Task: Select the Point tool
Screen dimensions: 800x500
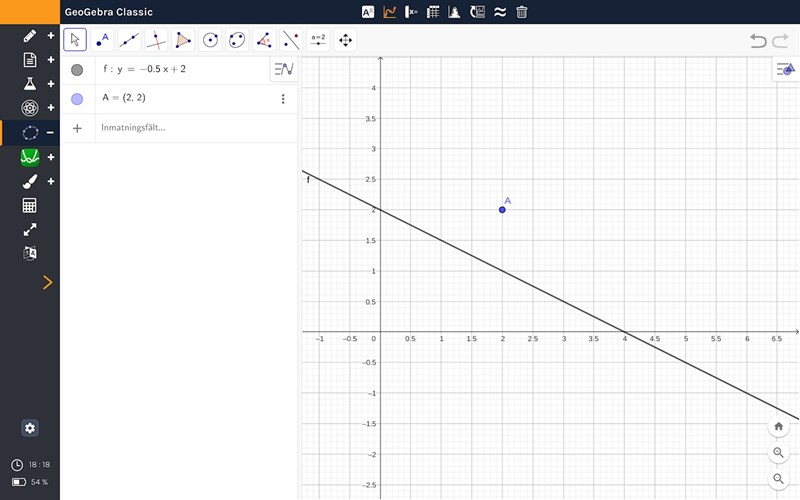Action: (102, 40)
